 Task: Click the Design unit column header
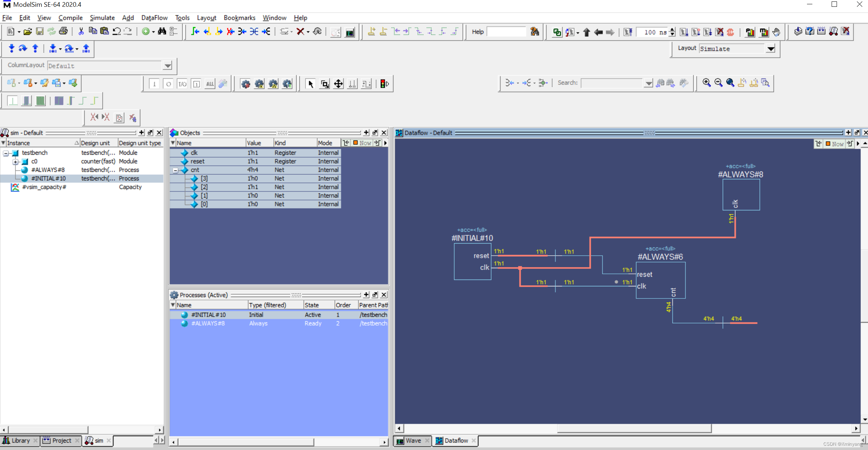pyautogui.click(x=99, y=143)
